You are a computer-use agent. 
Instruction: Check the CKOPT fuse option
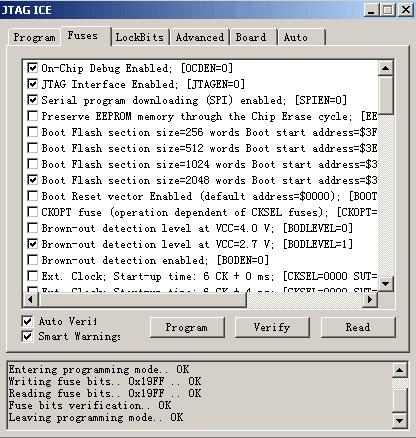pos(32,212)
